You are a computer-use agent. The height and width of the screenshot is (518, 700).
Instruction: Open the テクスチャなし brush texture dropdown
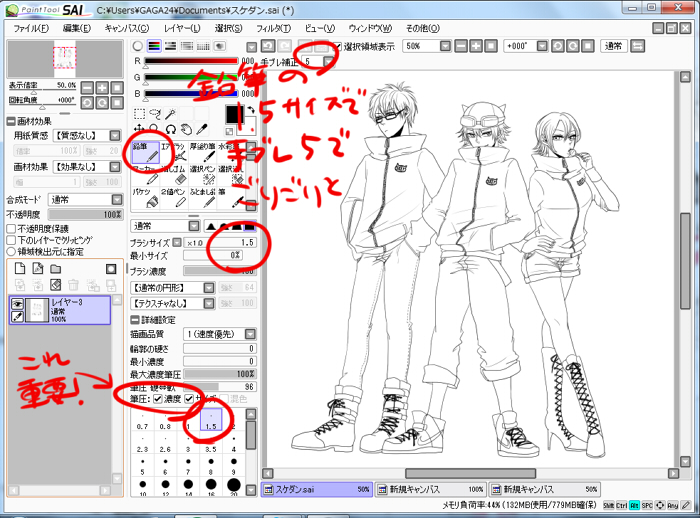(209, 304)
